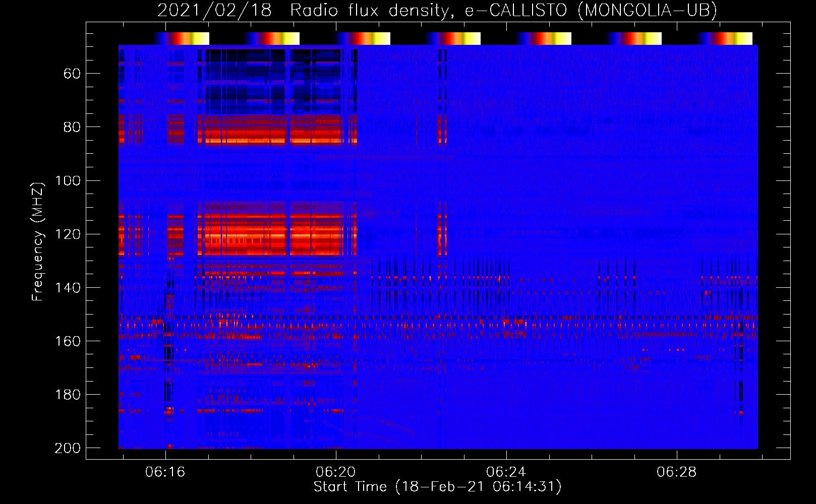Click the 06:20 time tick label
The image size is (816, 504).
coord(336,472)
